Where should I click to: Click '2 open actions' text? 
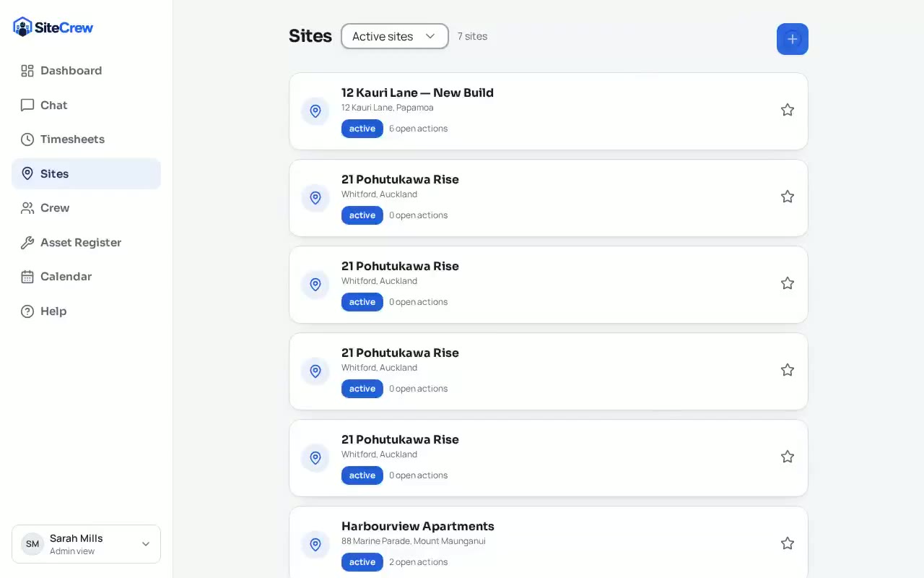(419, 562)
